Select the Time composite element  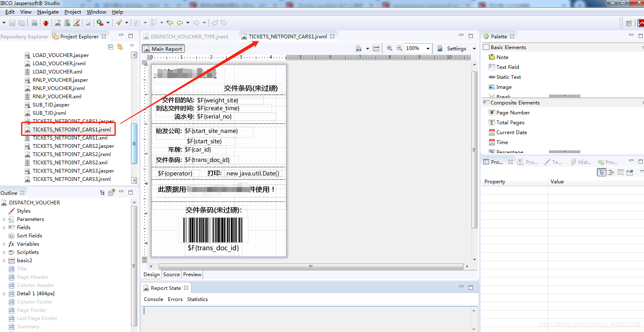coord(499,142)
